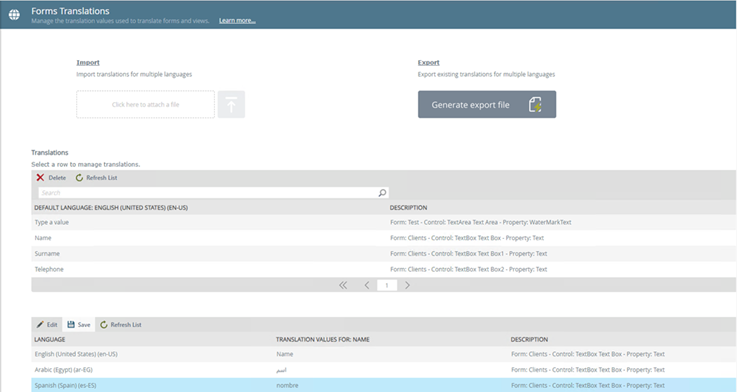
Task: Select the Arabic (Egypt) language row
Action: (x=384, y=370)
